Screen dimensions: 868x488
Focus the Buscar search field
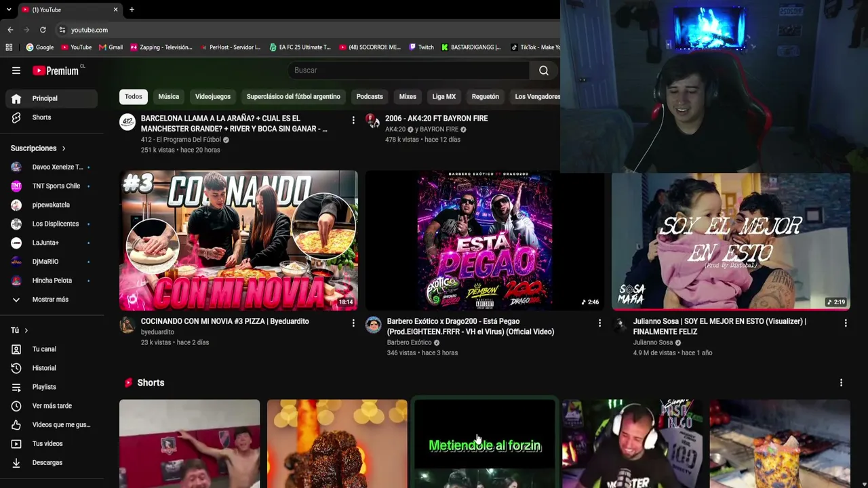[x=409, y=70]
